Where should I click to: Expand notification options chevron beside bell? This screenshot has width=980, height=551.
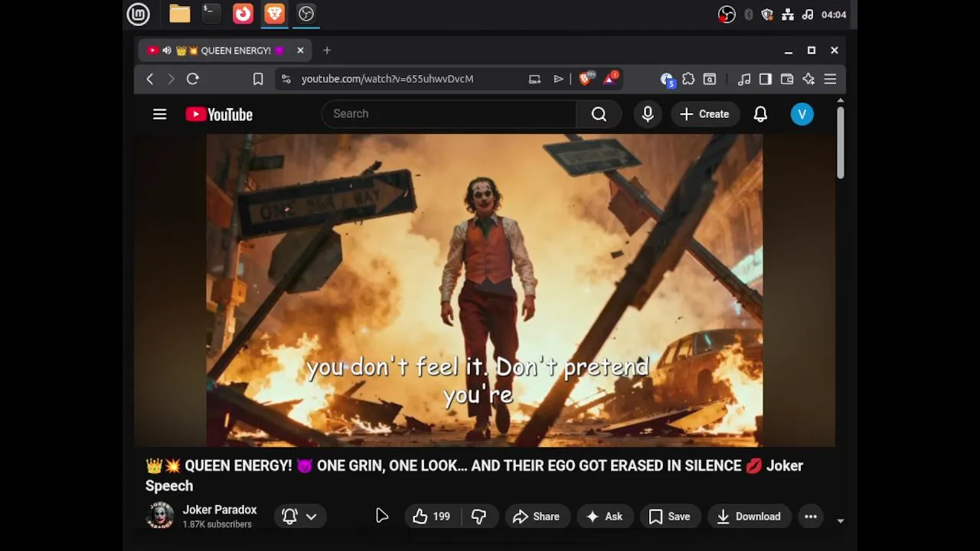coord(312,517)
